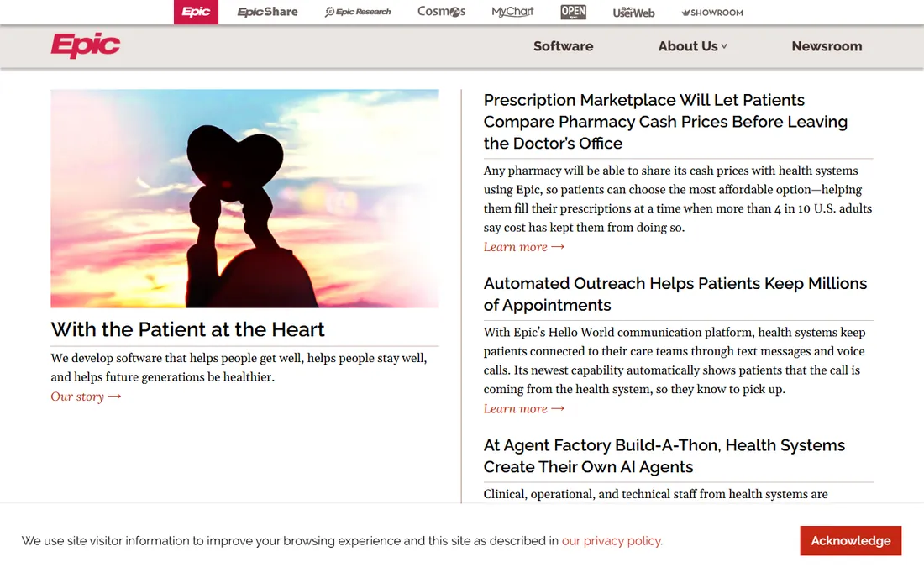Click the OPEN logo badge
The width and height of the screenshot is (924, 578).
coord(574,12)
